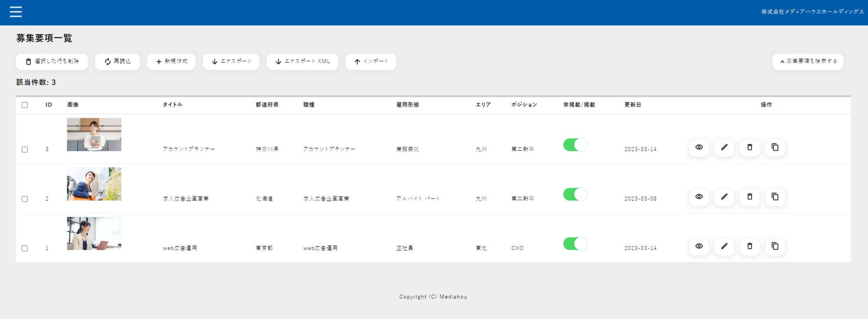Duplicate job ID 3 with copy icon

pos(775,147)
